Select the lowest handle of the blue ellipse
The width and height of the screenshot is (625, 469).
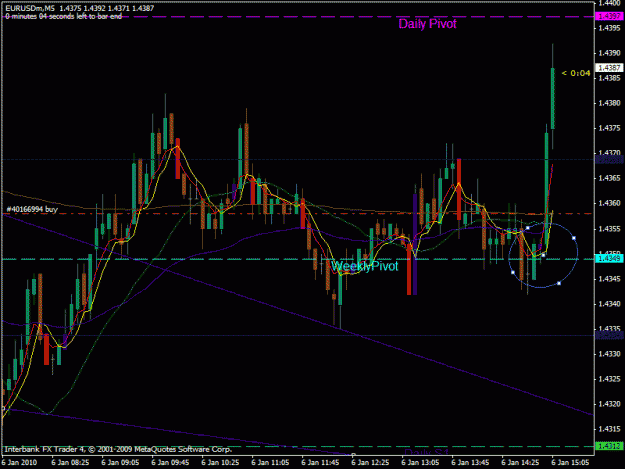pyautogui.click(x=559, y=283)
